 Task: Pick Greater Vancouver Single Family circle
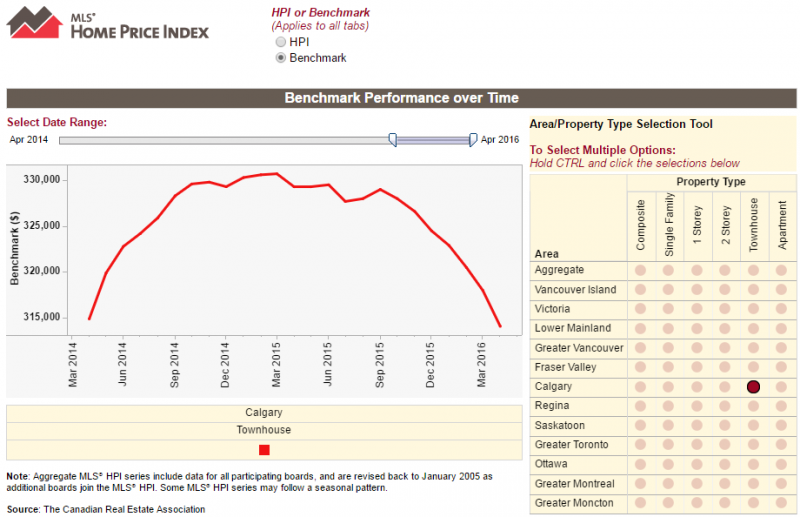click(x=669, y=348)
